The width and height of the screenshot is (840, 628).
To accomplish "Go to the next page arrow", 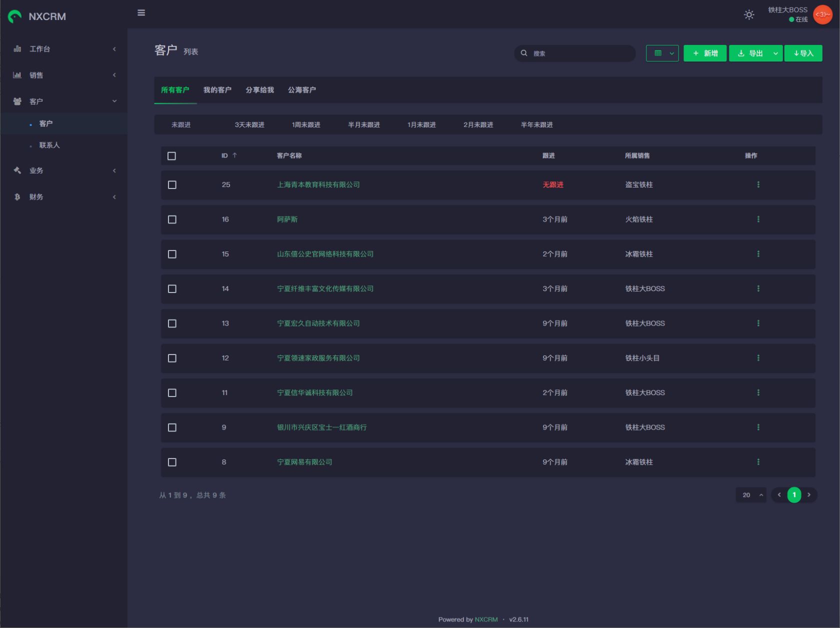I will click(809, 495).
